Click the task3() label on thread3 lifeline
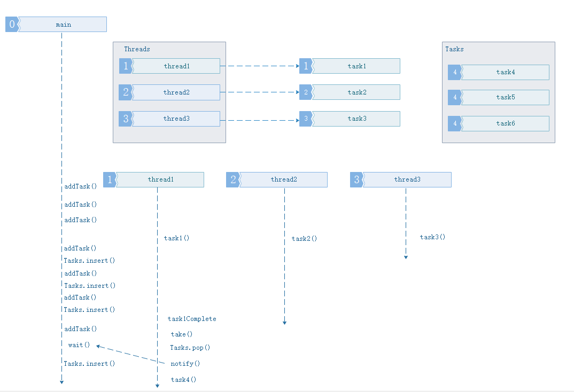 point(432,237)
